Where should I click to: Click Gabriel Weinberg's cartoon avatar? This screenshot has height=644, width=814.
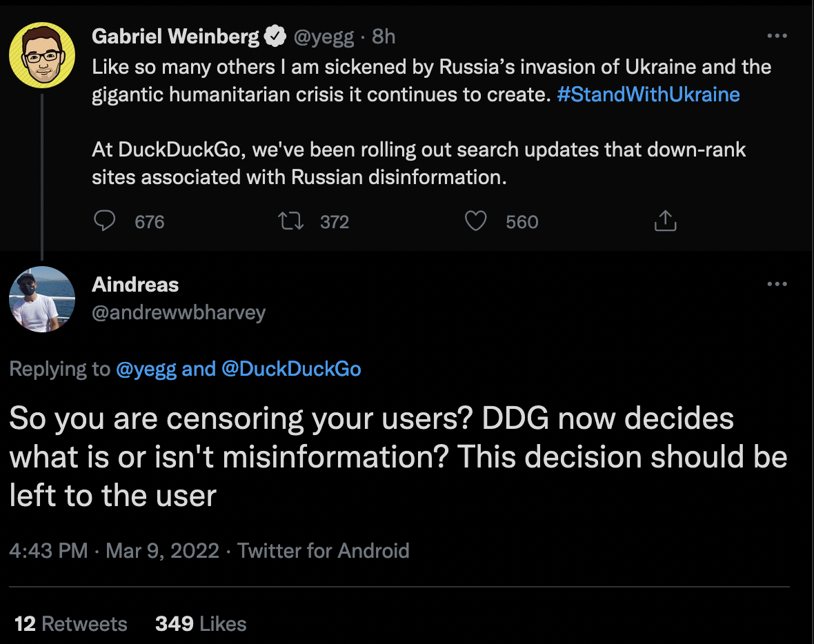42,55
